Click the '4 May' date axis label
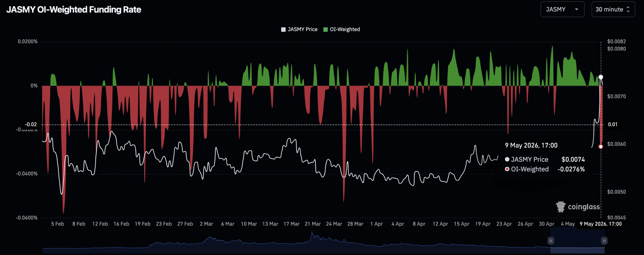This screenshot has height=255, width=644. click(x=568, y=224)
